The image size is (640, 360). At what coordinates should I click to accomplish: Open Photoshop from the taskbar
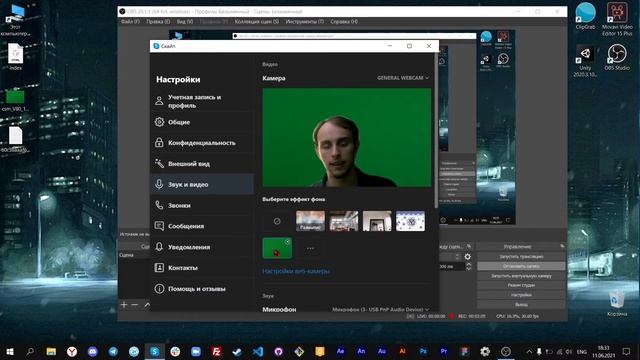pyautogui.click(x=423, y=351)
